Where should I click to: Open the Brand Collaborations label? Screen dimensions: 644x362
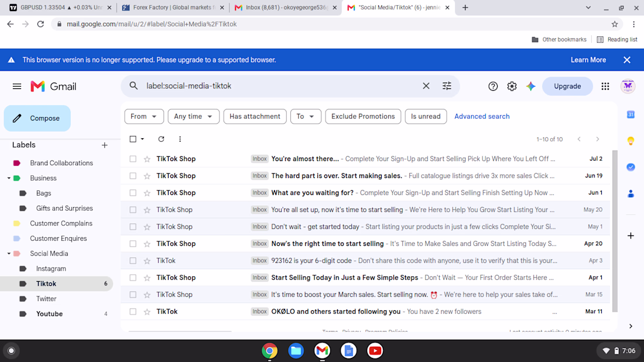click(61, 163)
